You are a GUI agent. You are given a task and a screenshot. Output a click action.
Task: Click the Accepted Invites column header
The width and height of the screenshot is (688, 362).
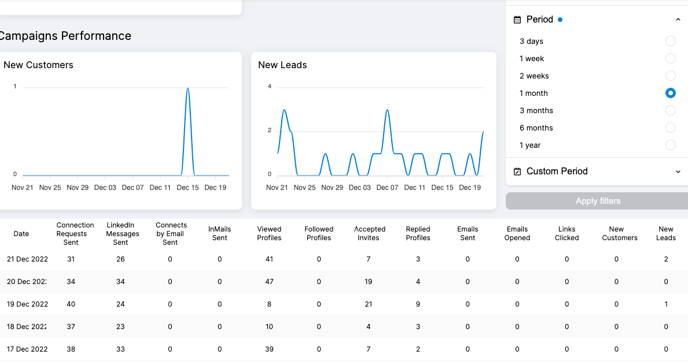[369, 233]
